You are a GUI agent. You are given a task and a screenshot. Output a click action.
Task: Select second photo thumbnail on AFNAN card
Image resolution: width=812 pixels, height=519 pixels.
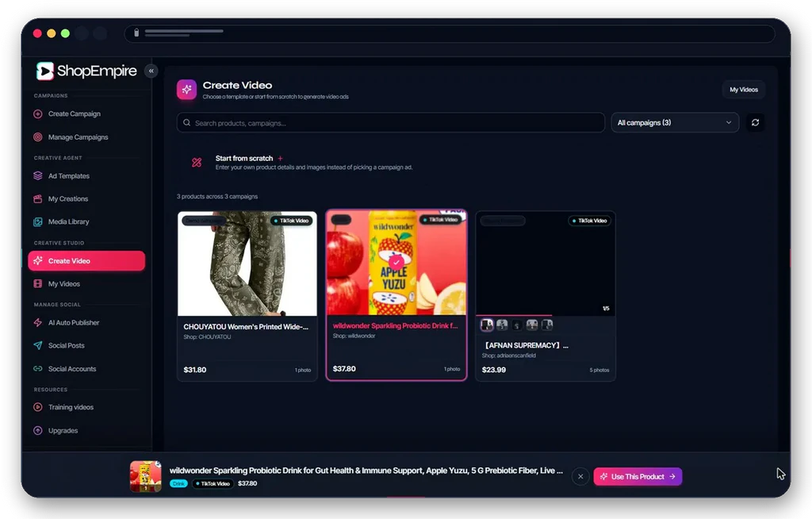pos(502,325)
